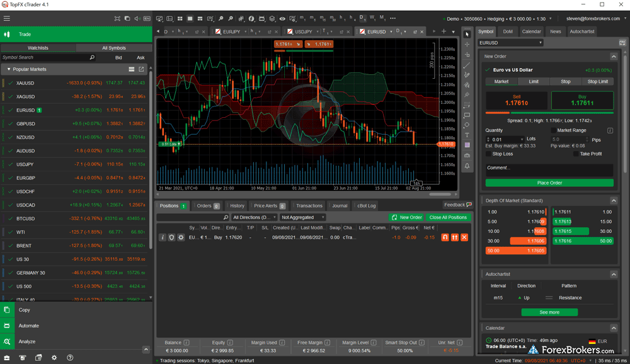Click the Symbol Search field
The width and height of the screenshot is (630, 364).
pos(49,57)
